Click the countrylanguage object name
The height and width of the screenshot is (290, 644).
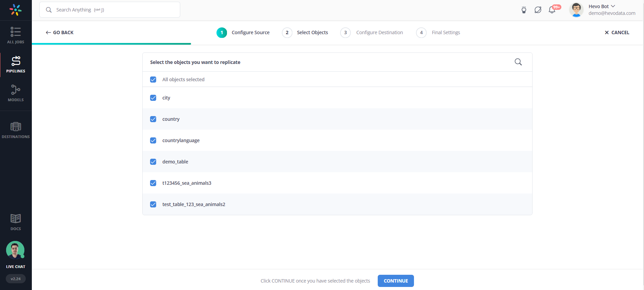(181, 140)
